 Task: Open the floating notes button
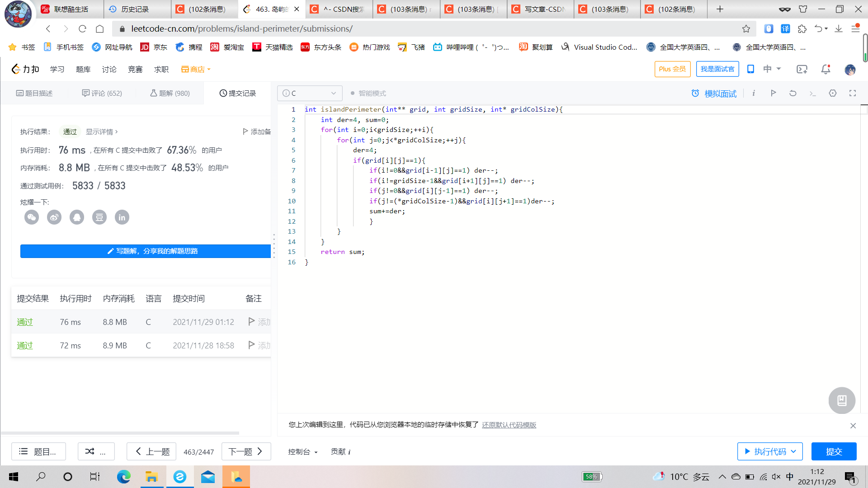click(842, 400)
